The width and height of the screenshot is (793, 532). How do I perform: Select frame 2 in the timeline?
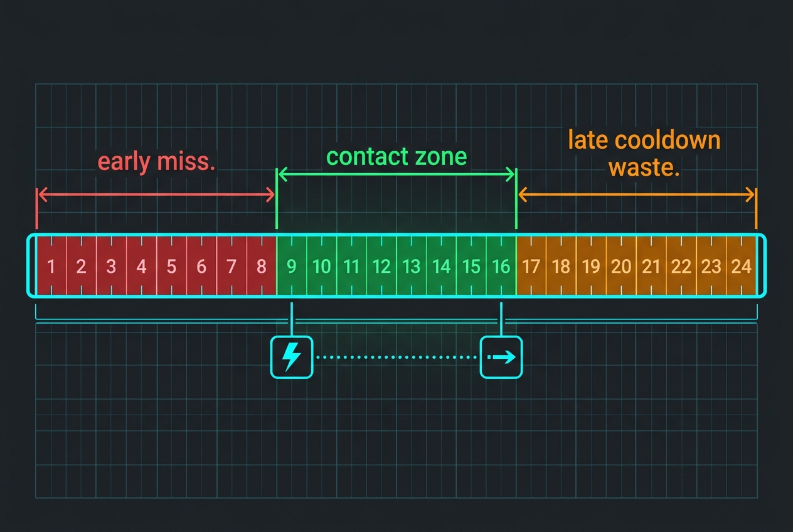[x=82, y=266]
